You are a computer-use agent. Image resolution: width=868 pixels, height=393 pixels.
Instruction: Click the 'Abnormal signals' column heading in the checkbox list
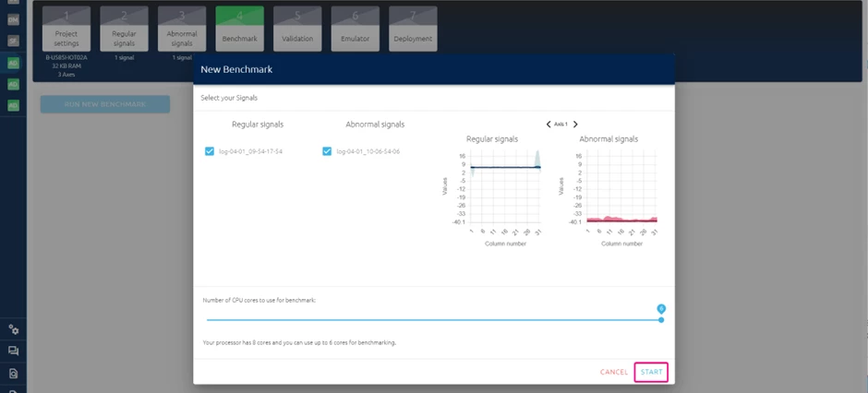pyautogui.click(x=375, y=125)
